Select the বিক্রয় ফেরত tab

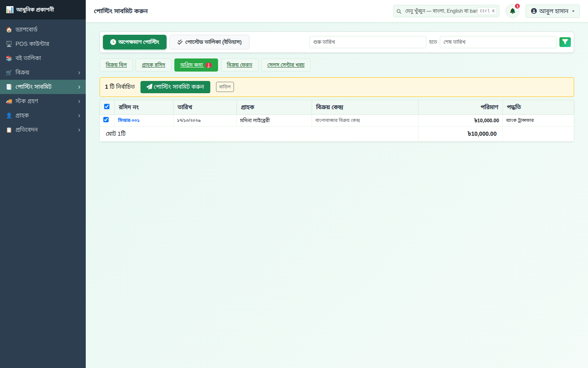tap(240, 65)
